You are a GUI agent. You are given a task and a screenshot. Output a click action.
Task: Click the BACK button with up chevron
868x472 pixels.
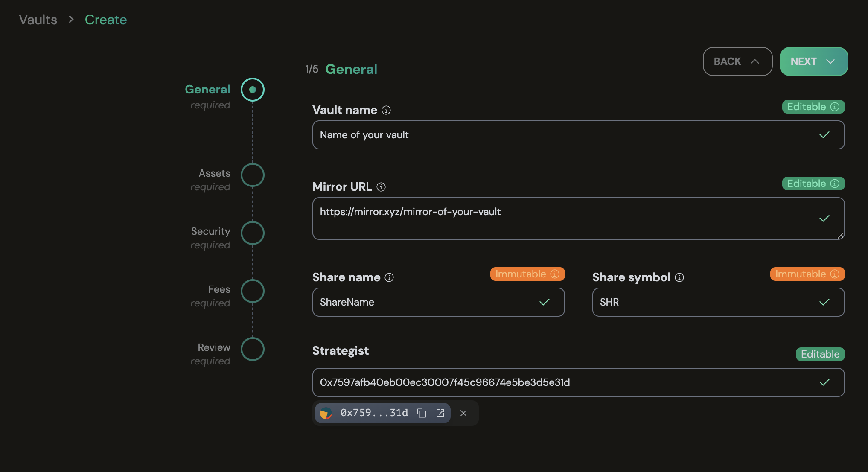click(x=737, y=61)
